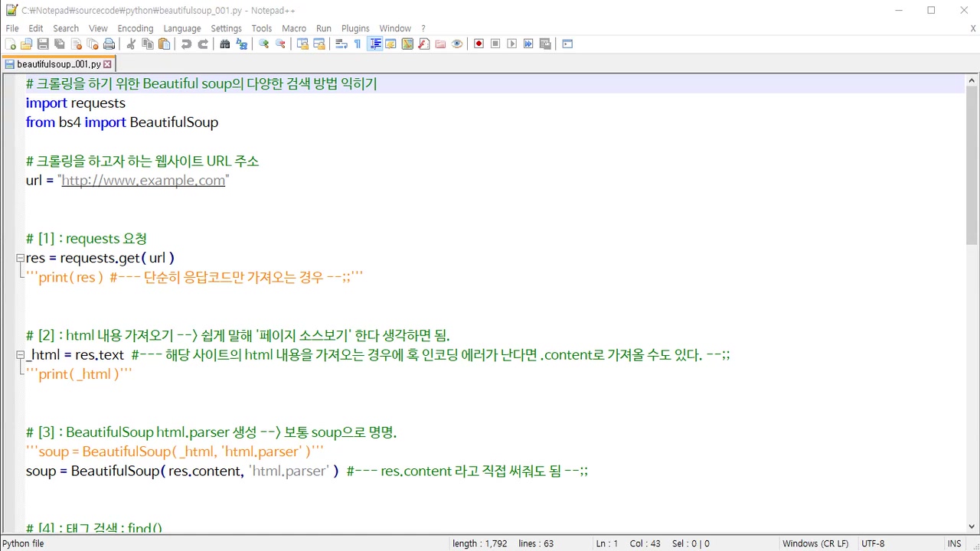Image resolution: width=980 pixels, height=551 pixels.
Task: Select the Replace toolbar icon
Action: [241, 44]
